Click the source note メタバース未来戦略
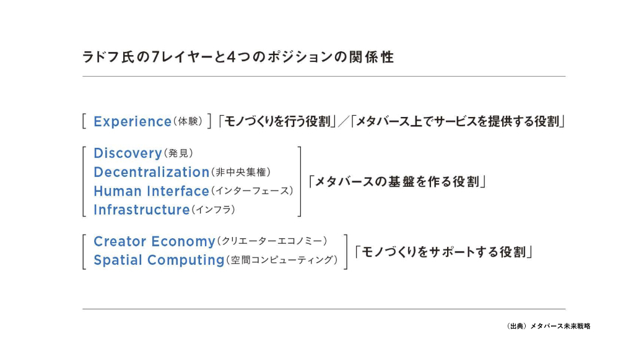This screenshot has width=644, height=362. pyautogui.click(x=560, y=326)
